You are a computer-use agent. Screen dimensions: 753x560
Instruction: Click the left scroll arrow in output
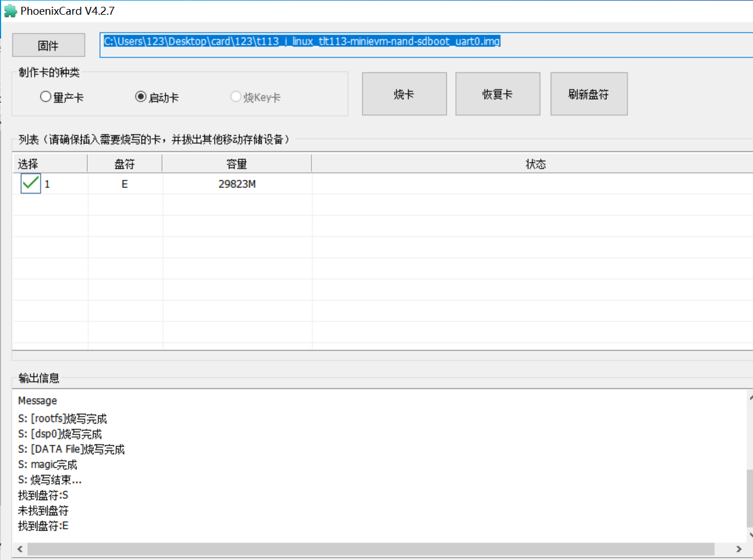coord(20,549)
